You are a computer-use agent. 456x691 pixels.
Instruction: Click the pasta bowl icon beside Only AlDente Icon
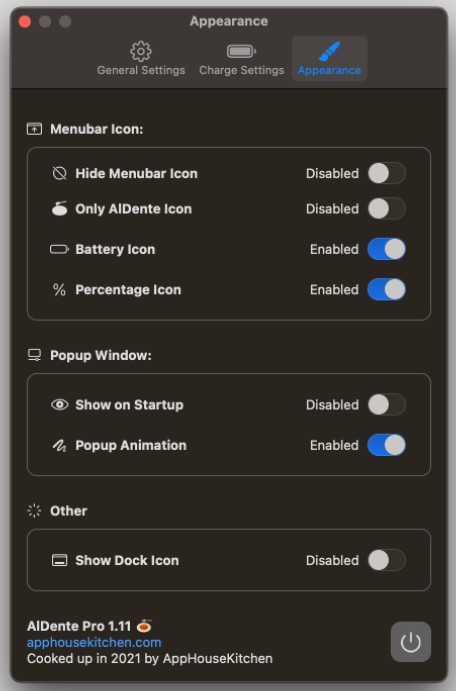pos(59,208)
